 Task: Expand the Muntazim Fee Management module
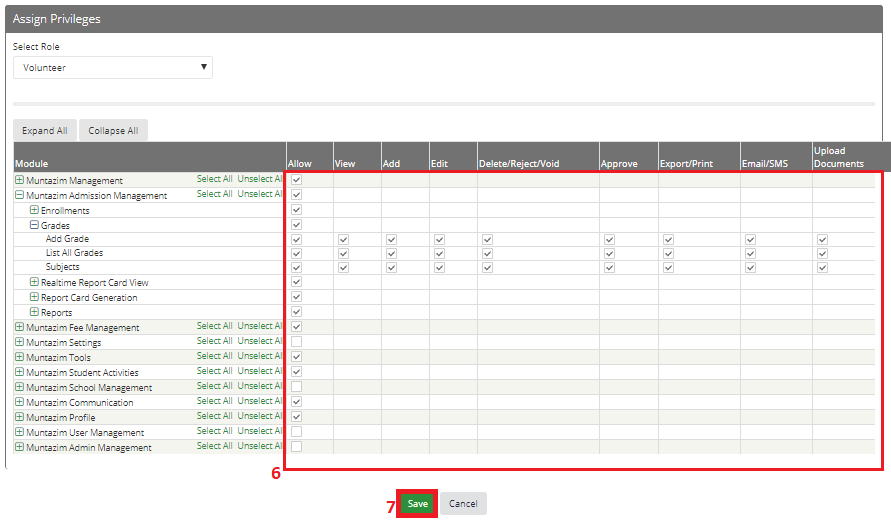[x=19, y=327]
